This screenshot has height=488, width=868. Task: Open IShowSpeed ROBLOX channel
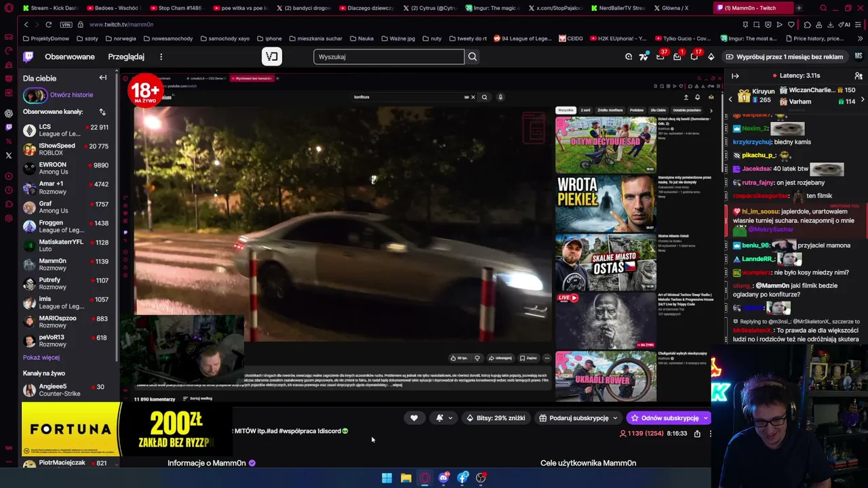[66, 149]
